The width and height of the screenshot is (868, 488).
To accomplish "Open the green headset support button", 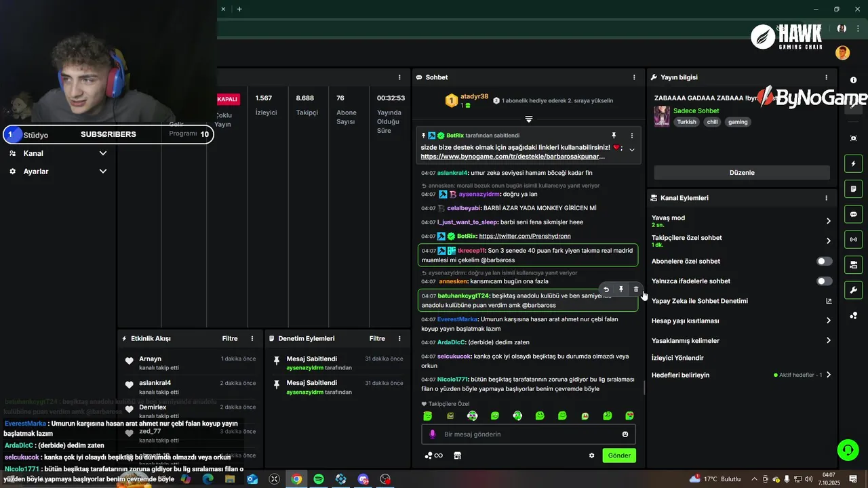I will click(847, 449).
